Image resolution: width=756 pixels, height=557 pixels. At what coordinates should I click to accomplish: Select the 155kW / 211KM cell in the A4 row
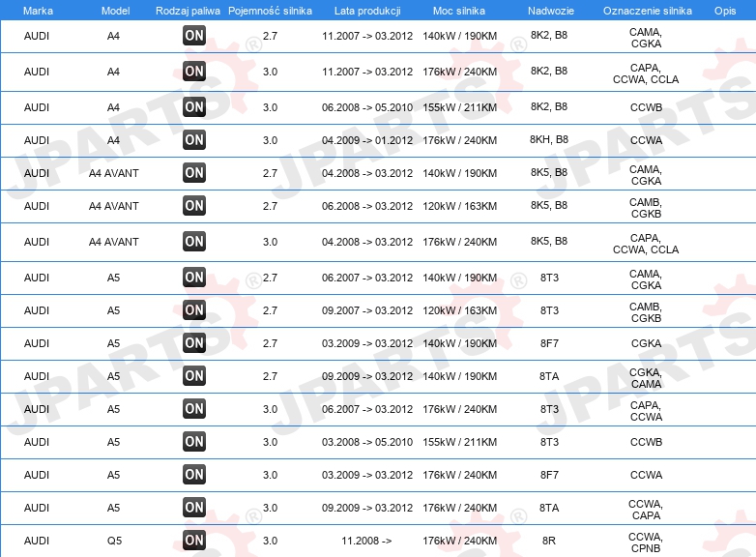tap(459, 107)
